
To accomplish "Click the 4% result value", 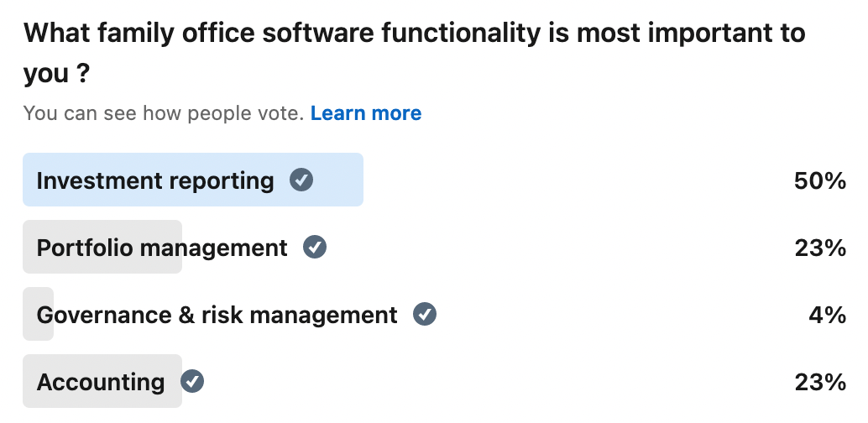I will tap(827, 315).
